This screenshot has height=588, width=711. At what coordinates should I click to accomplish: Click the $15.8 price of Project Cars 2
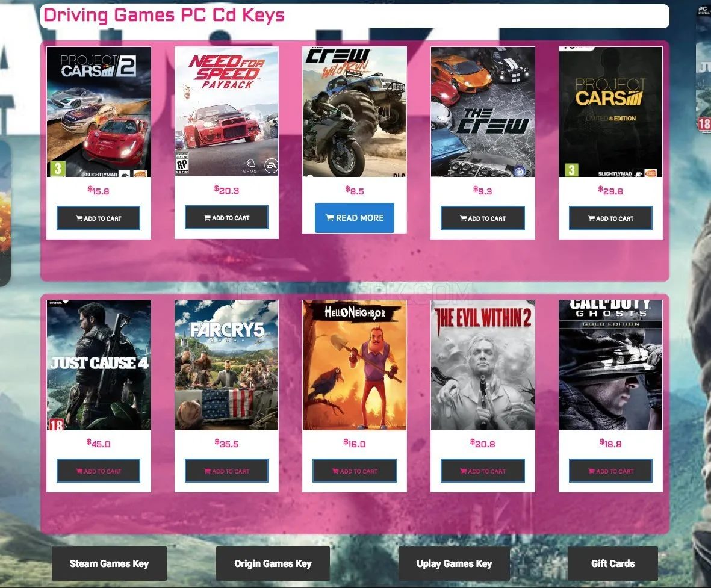pyautogui.click(x=98, y=191)
